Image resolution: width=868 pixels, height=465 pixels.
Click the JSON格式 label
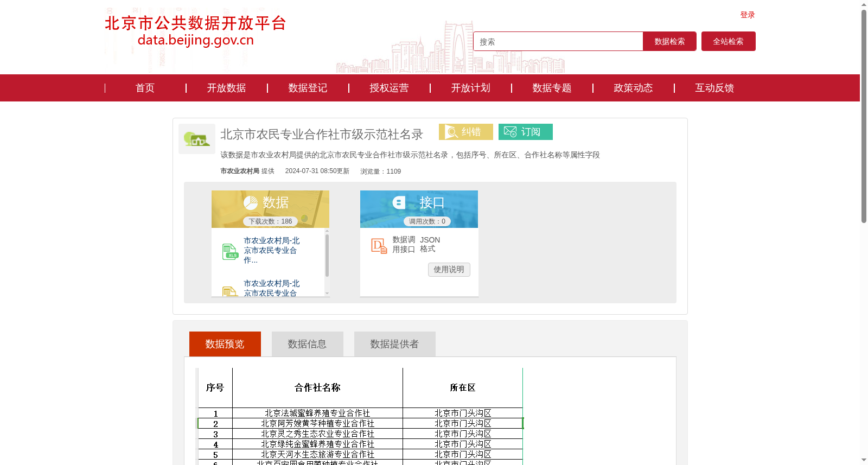(x=430, y=244)
